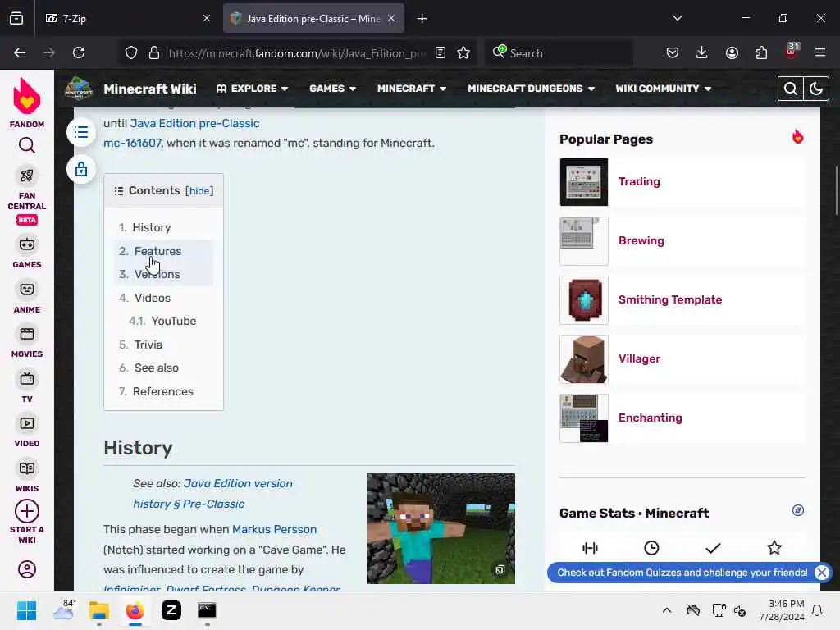Open the Trading popular page
This screenshot has width=840, height=630.
tap(639, 181)
